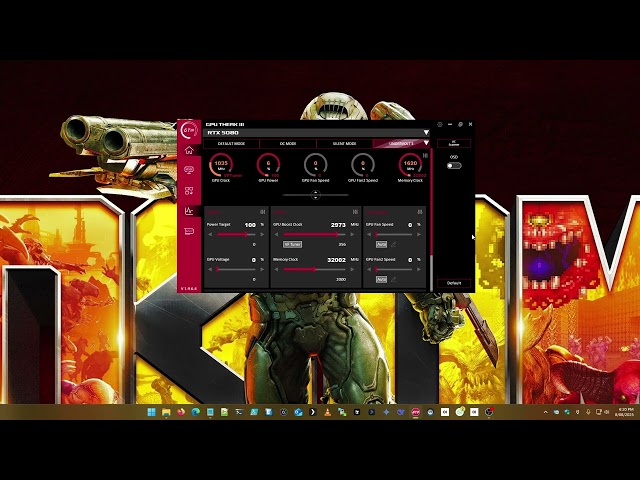The width and height of the screenshot is (640, 480).
Task: Decrease GPU Voltage with left arrow
Action: coord(210,269)
